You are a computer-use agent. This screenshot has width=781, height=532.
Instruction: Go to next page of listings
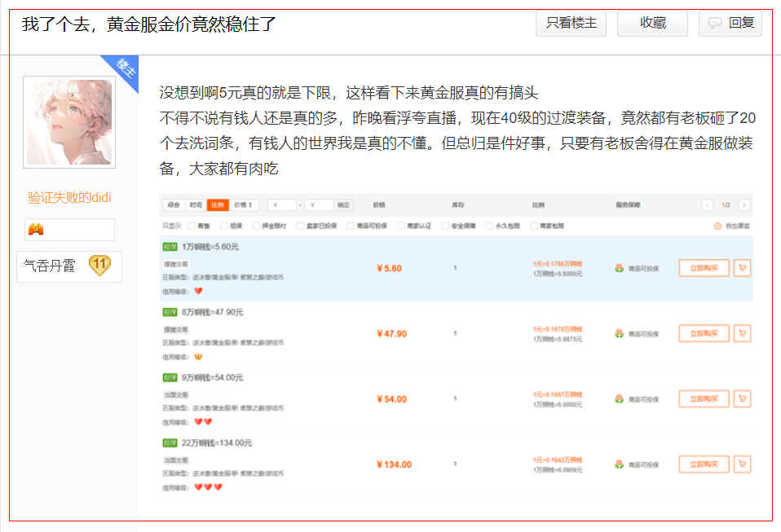(x=744, y=205)
